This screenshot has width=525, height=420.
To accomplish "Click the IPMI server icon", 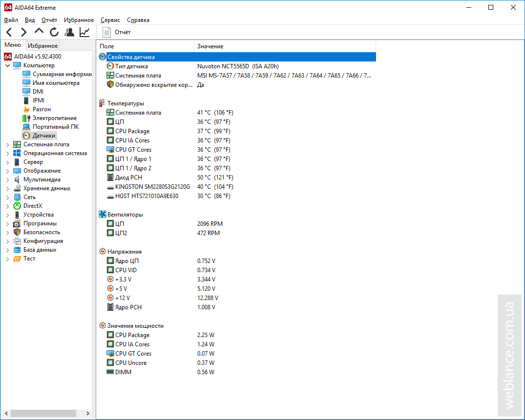I will [x=26, y=100].
